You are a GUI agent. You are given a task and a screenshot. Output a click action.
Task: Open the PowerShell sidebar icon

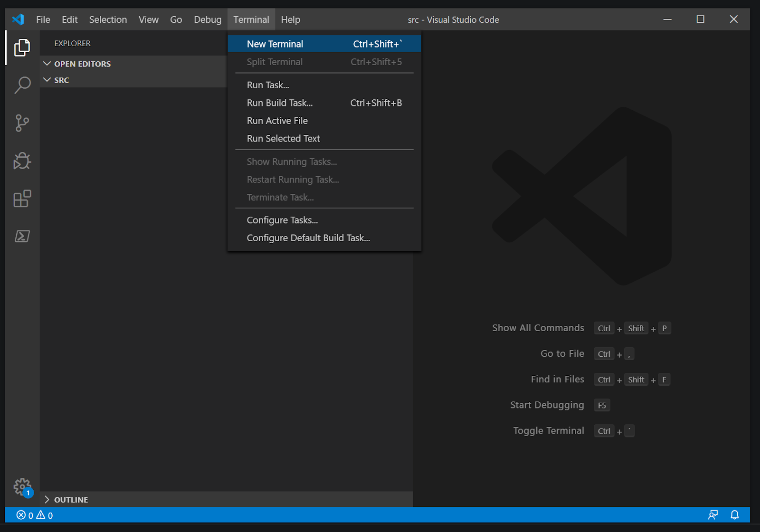22,236
